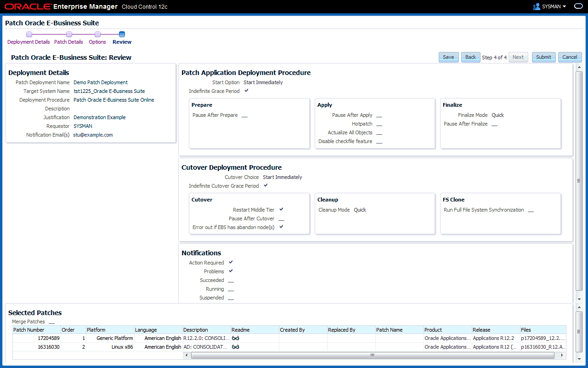Screen dimensions: 588x368
Task: Cancel the patch deployment wizard
Action: [x=570, y=57]
